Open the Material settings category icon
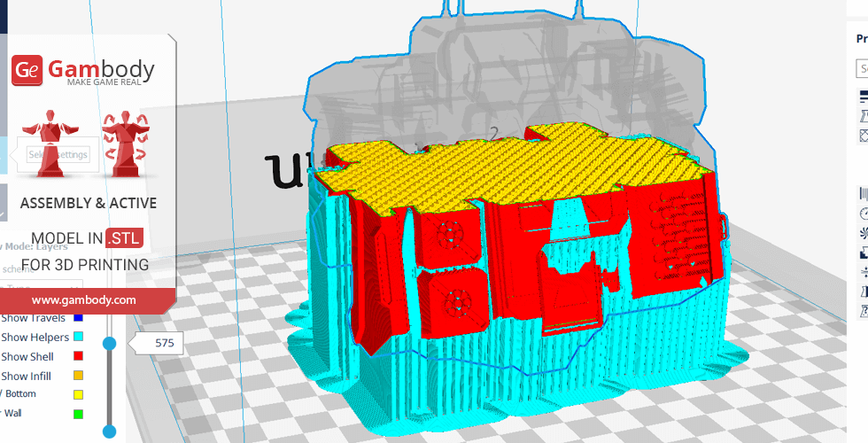This screenshot has width=868, height=443. click(864, 193)
